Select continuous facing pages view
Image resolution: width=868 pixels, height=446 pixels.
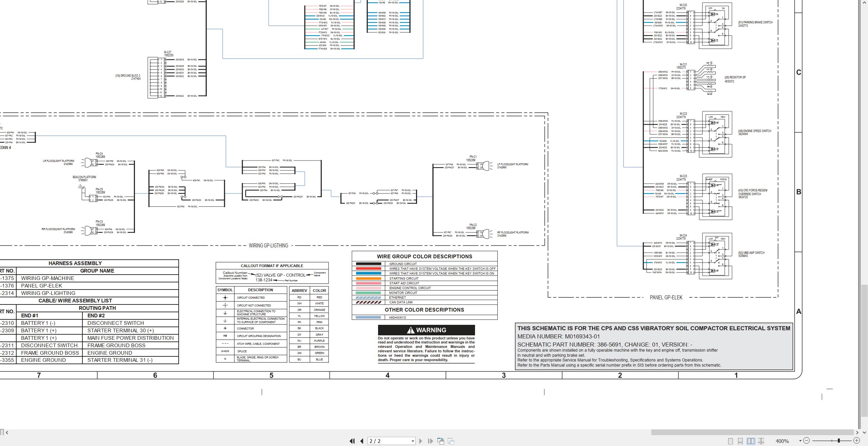click(x=761, y=441)
